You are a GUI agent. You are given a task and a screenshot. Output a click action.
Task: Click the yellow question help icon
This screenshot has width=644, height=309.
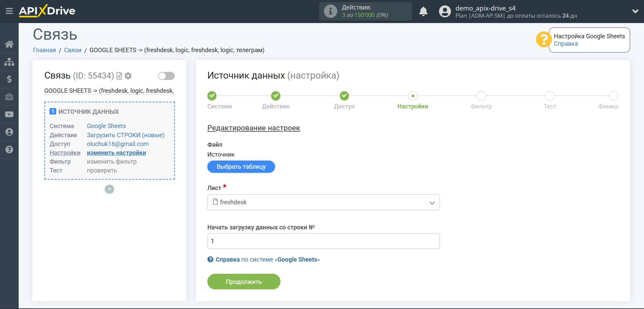click(x=543, y=40)
